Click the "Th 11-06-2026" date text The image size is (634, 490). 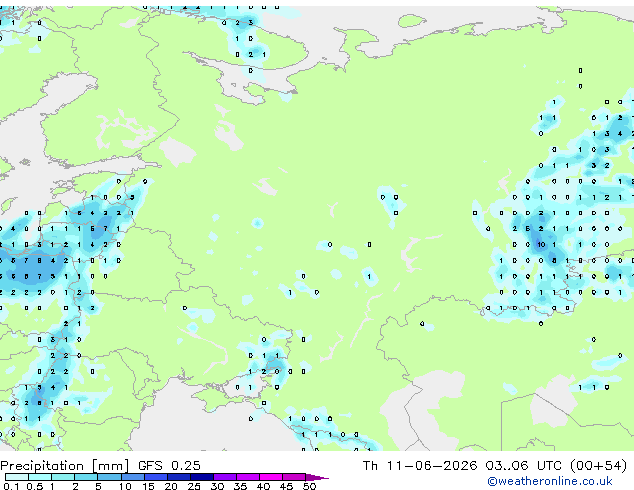(420, 465)
